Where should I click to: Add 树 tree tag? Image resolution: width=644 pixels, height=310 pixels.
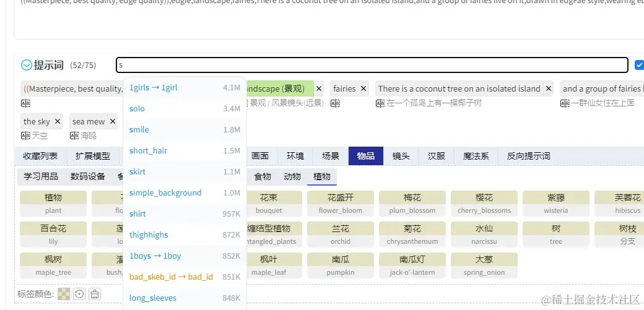(556, 235)
